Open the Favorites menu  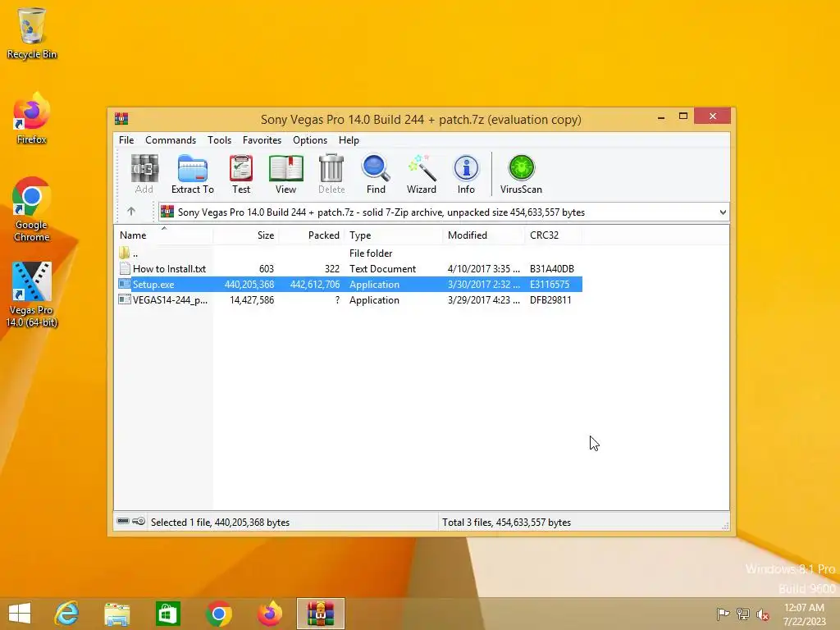(262, 139)
